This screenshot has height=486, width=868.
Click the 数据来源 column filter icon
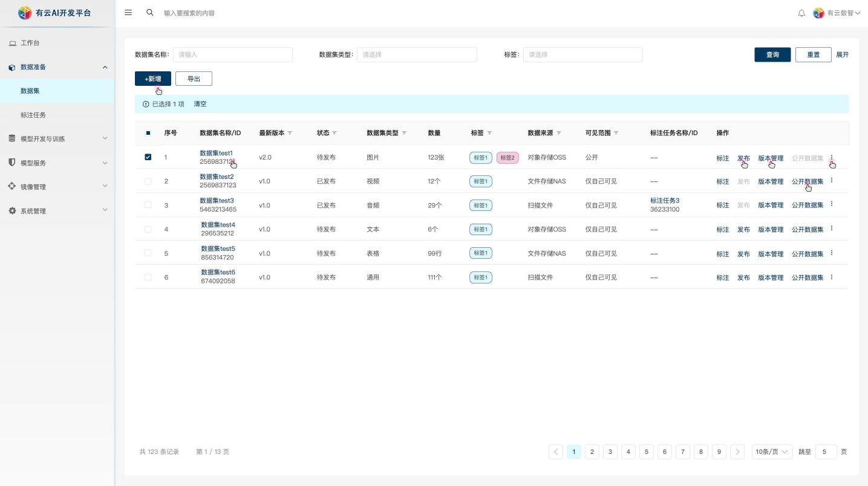click(x=559, y=133)
